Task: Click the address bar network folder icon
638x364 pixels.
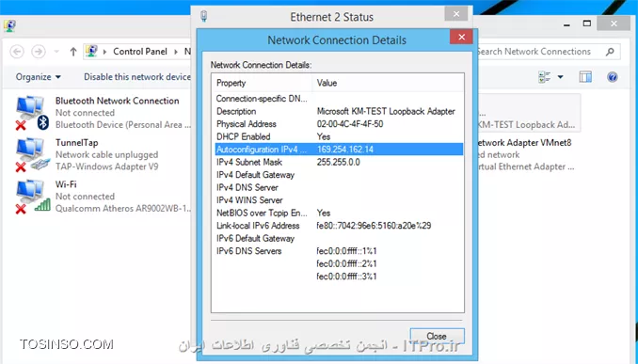Action: 91,51
